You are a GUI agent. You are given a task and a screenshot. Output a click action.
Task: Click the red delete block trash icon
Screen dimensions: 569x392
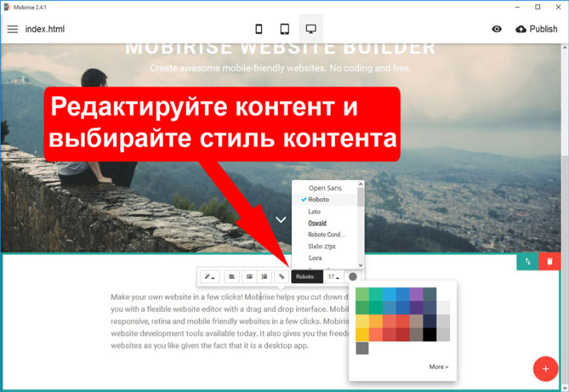point(549,261)
